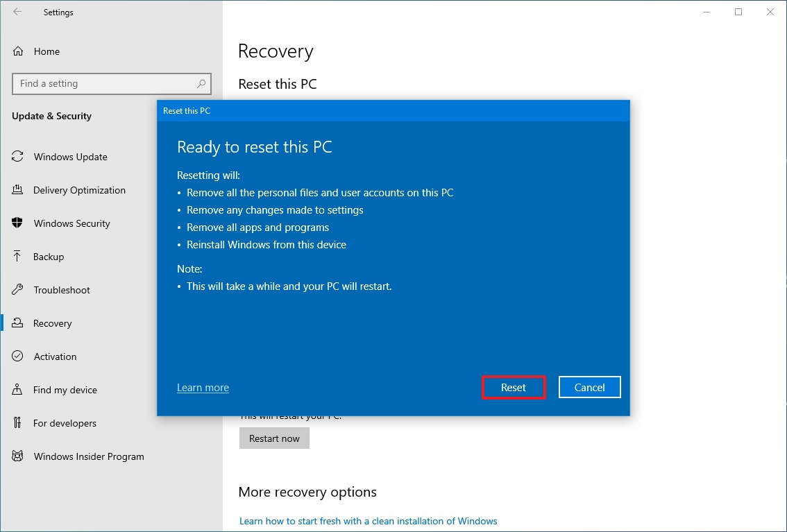787x532 pixels.
Task: Click the search magnifier in Find a setting
Action: click(201, 83)
